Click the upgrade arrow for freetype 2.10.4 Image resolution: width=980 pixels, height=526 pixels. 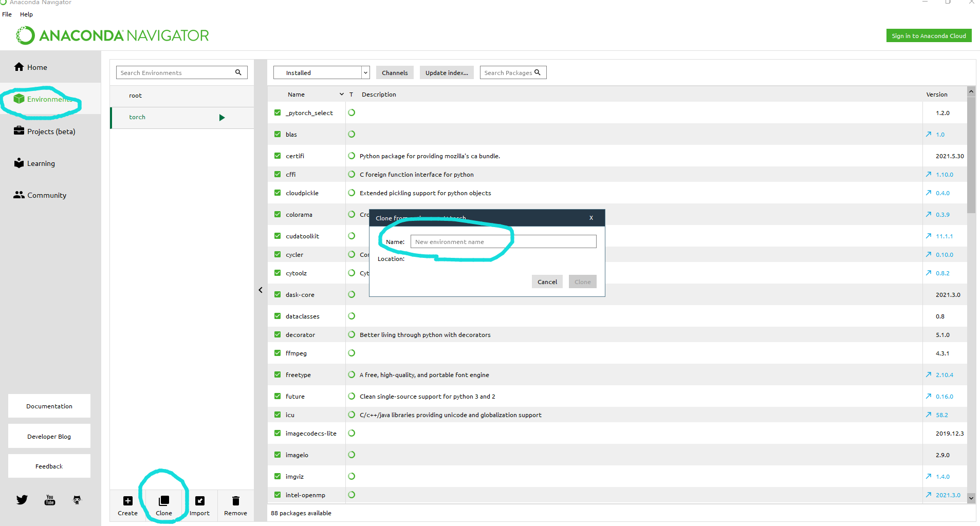[929, 374]
